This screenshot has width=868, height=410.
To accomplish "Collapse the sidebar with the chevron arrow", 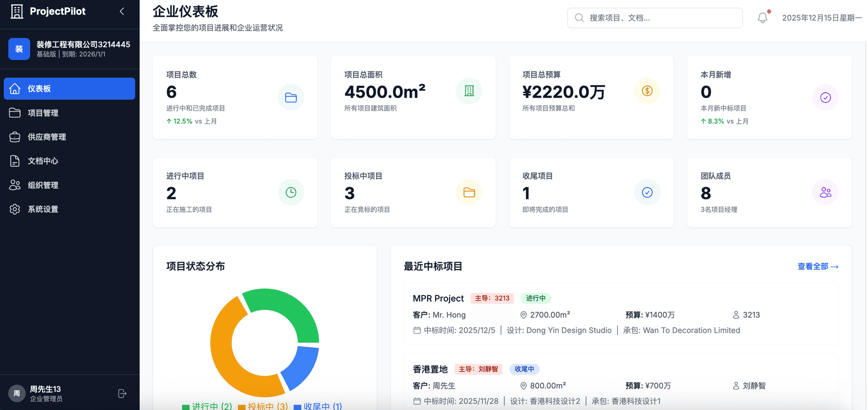I will tap(121, 11).
